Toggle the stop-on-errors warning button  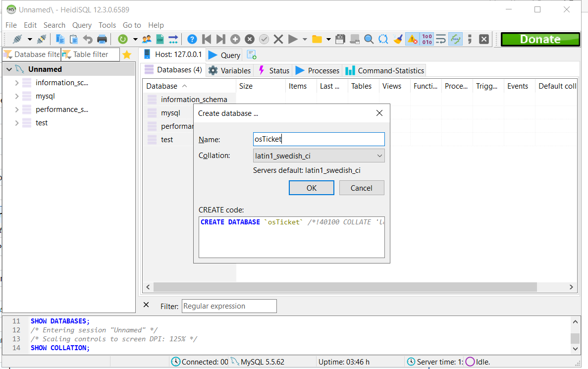(x=413, y=39)
